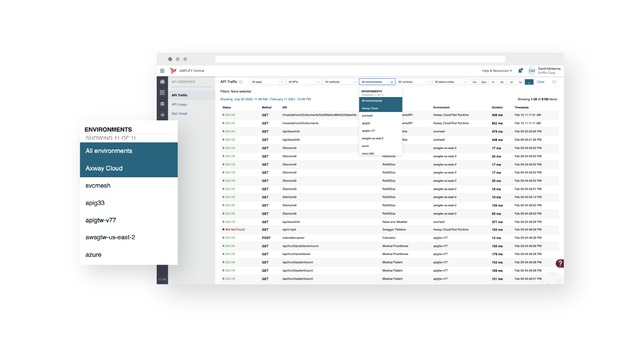Go to the App Usage page
The height and width of the screenshot is (337, 644).
(x=180, y=114)
